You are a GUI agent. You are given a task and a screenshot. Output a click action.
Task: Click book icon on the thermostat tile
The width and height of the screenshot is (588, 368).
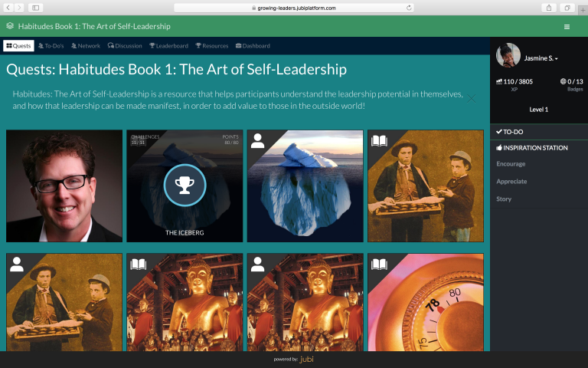tap(379, 264)
